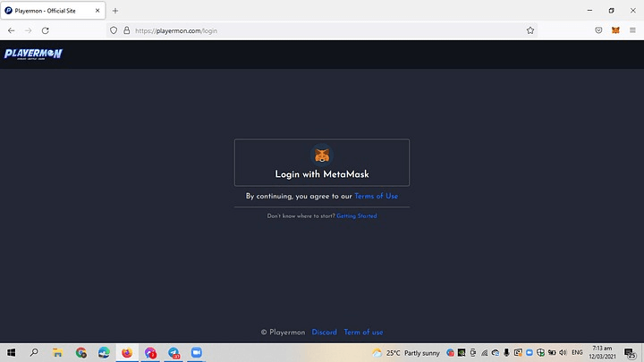Click the Playermon logo in header

33,54
